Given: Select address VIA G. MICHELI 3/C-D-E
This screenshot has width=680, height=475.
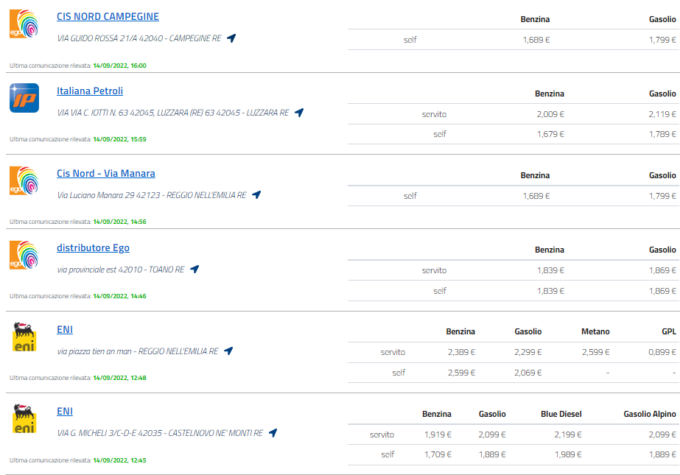Looking at the screenshot, I should [160, 433].
